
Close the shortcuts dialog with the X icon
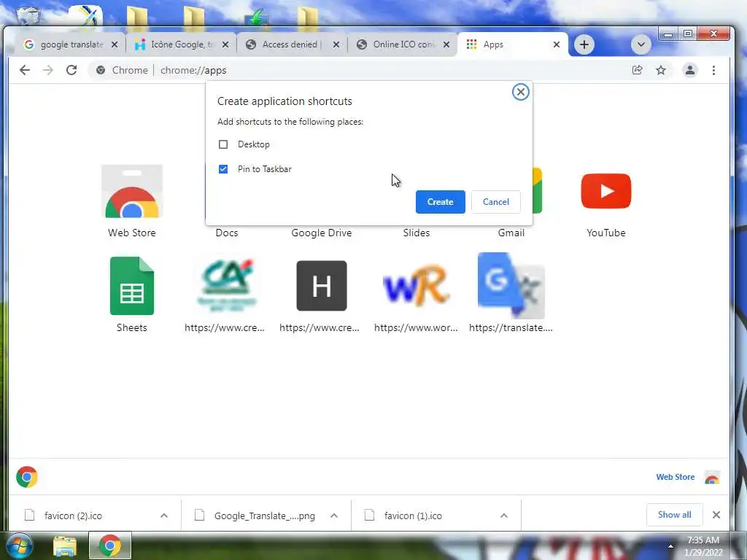(521, 92)
